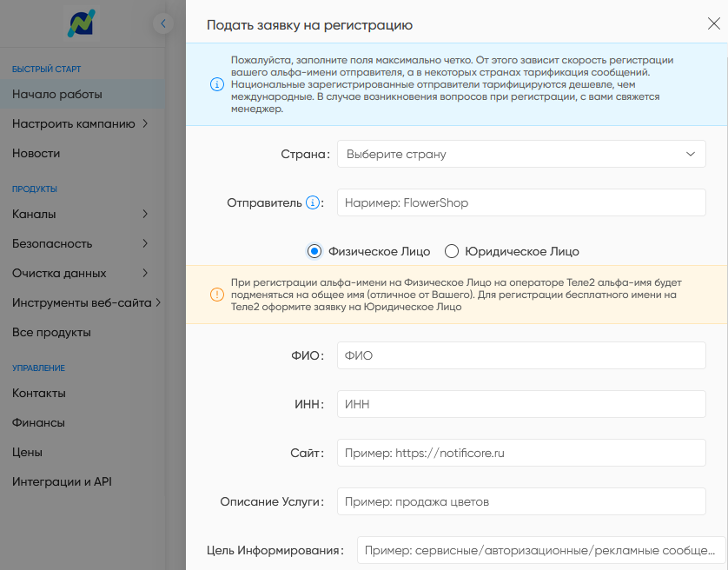The height and width of the screenshot is (570, 728).
Task: Focus the ИНН text field
Action: (x=521, y=404)
